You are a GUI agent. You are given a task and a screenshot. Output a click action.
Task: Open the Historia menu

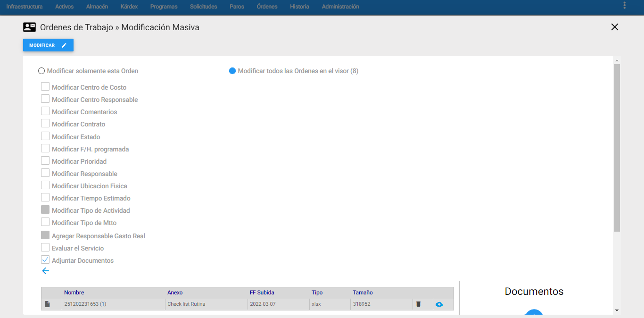click(300, 7)
